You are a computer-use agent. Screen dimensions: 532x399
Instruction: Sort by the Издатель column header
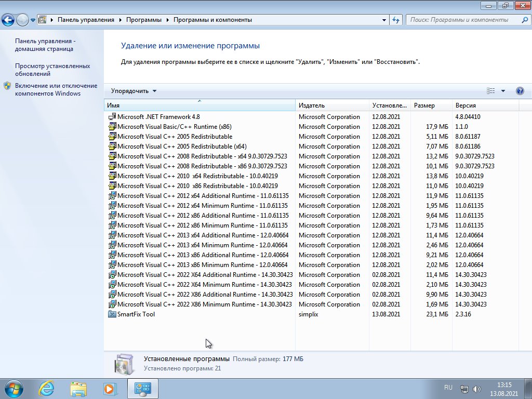pos(332,105)
